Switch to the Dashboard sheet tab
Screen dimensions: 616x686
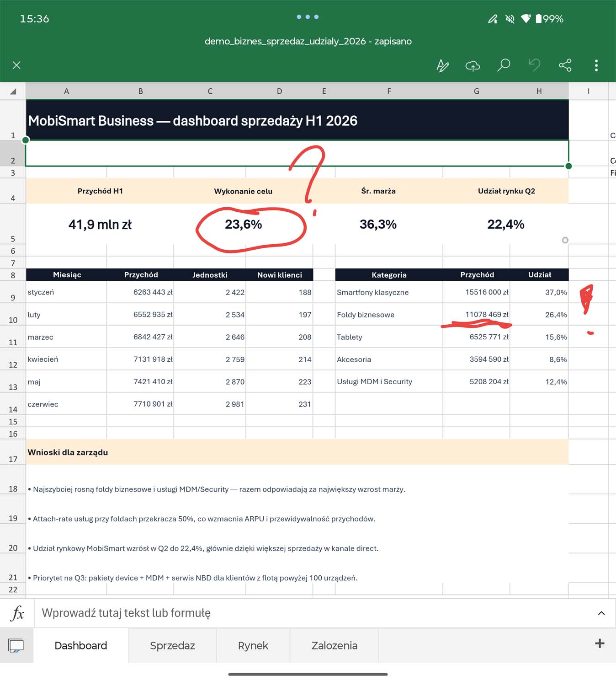click(x=81, y=646)
